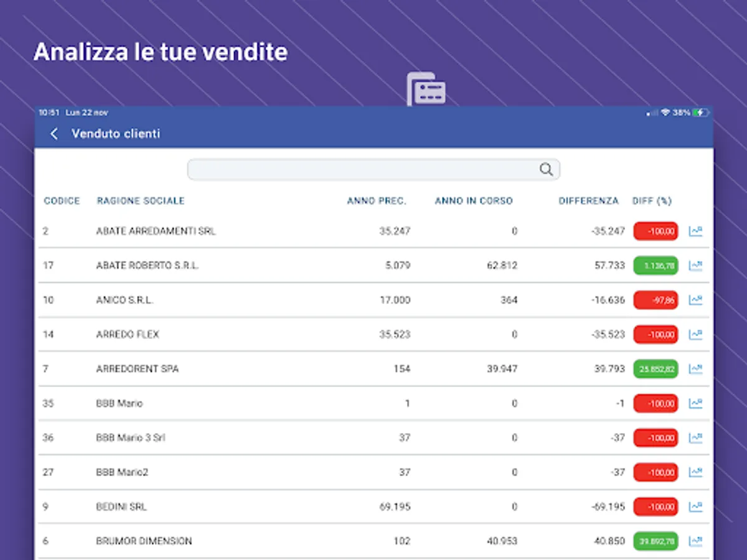Click customer code 35
Viewport: 747px width, 560px height.
pyautogui.click(x=48, y=403)
